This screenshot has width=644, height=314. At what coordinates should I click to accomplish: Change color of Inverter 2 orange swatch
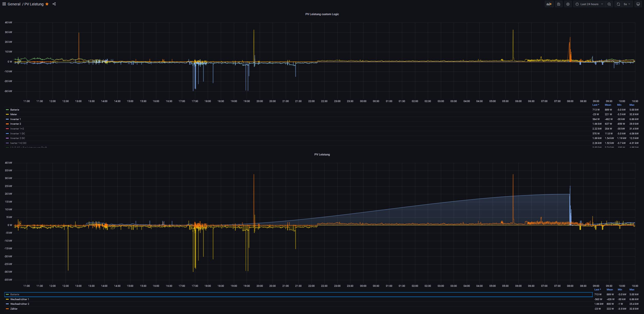7,124
